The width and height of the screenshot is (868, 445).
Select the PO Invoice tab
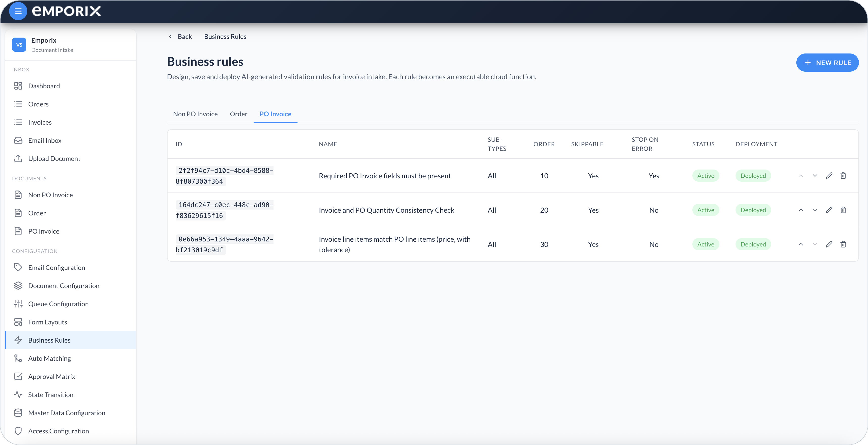click(275, 114)
